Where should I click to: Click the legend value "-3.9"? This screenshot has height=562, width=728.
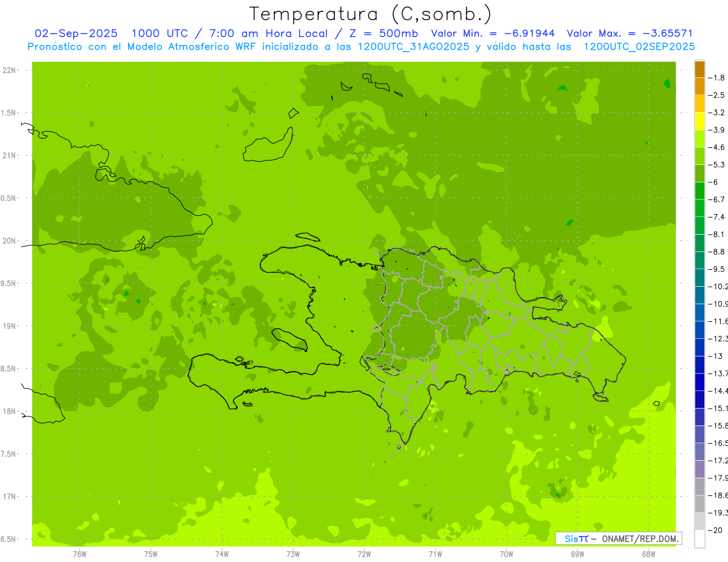[x=716, y=130]
